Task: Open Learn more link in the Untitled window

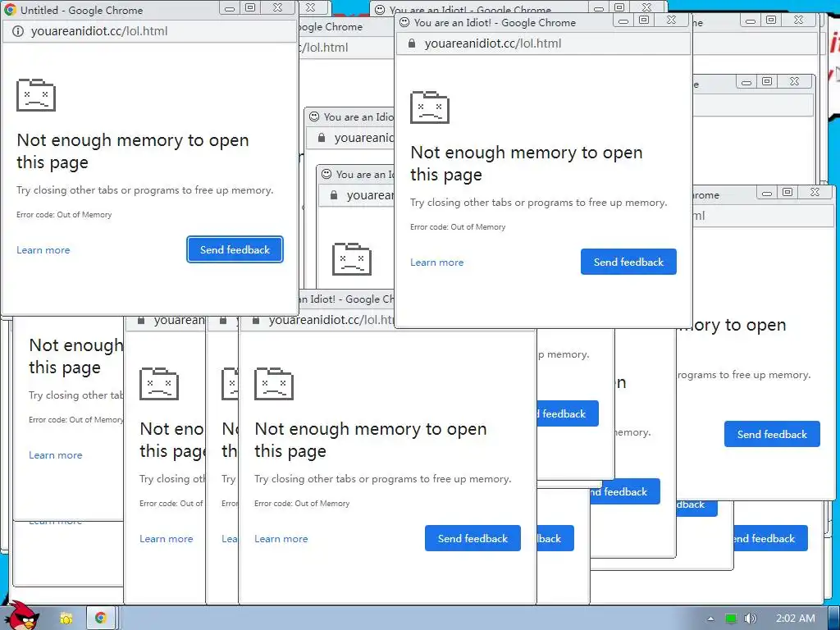Action: [43, 250]
